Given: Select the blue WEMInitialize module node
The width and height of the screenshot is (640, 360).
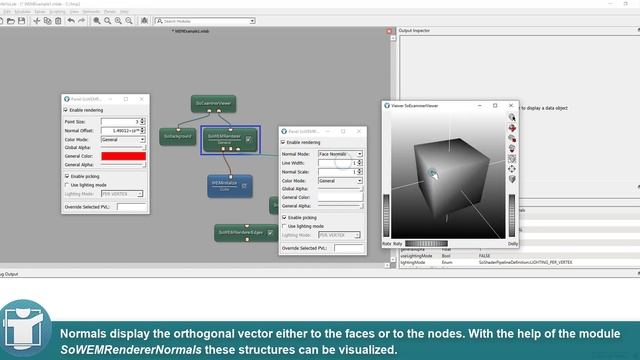Looking at the screenshot, I should (x=229, y=186).
